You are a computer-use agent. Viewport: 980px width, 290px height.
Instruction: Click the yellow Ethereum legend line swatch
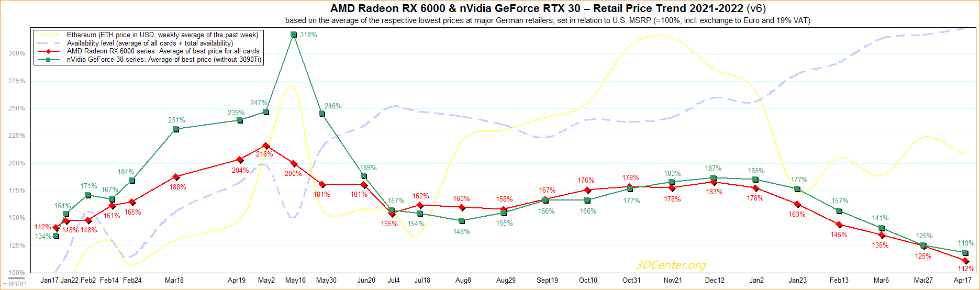(49, 35)
